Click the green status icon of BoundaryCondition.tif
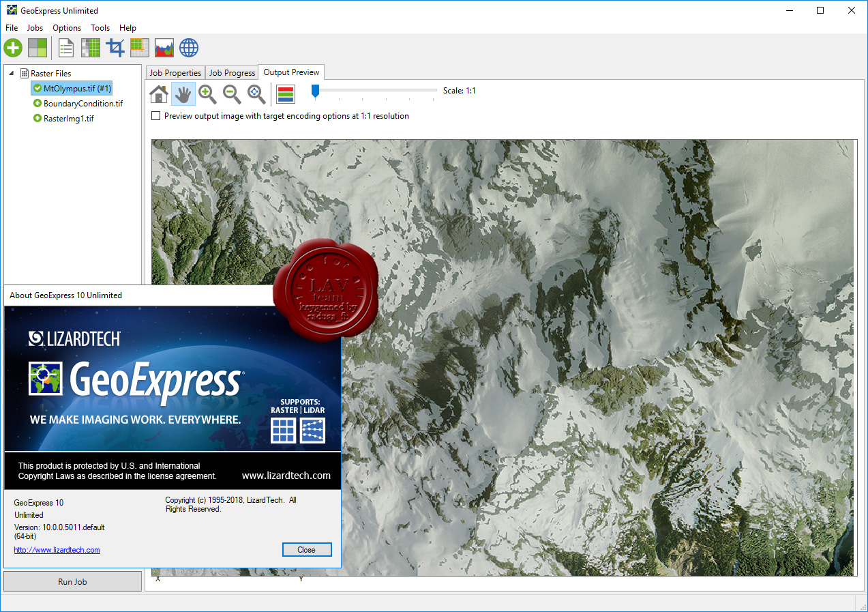Image resolution: width=868 pixels, height=612 pixels. 38,103
